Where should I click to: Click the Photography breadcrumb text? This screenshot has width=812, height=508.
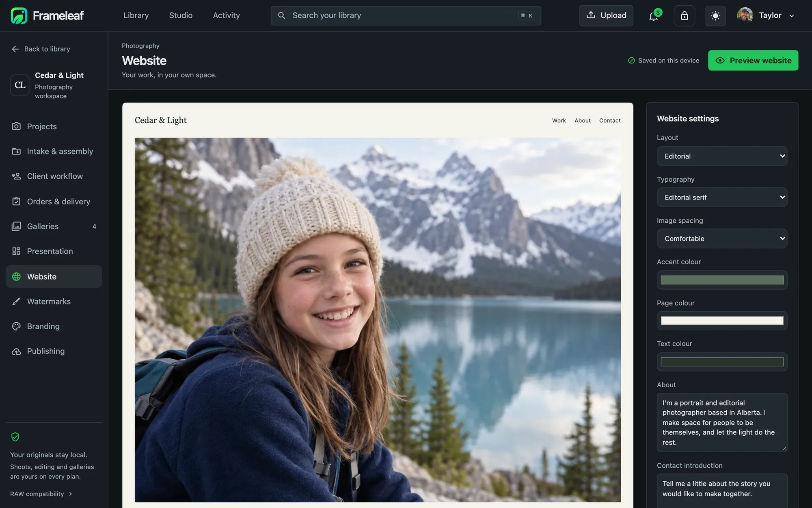tap(140, 46)
